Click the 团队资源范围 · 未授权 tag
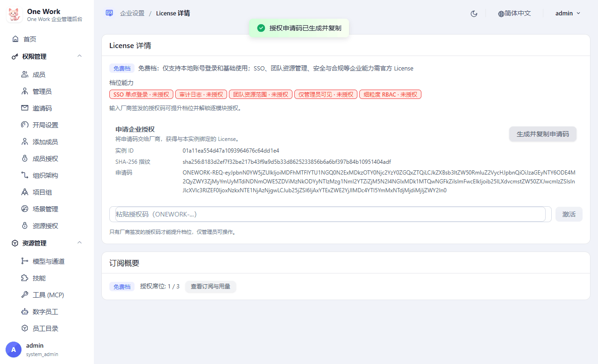Screen dimensions: 598x364 pyautogui.click(x=261, y=94)
